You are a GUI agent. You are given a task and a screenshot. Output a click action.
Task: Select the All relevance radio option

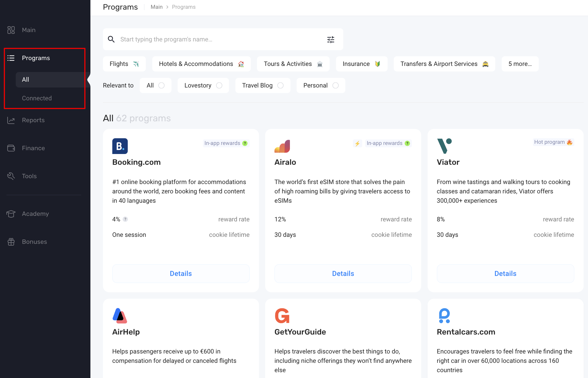point(161,85)
